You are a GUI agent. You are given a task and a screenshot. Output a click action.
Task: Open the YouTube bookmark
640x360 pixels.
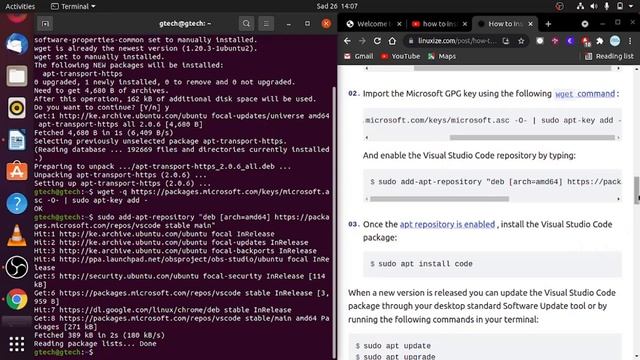pyautogui.click(x=400, y=56)
